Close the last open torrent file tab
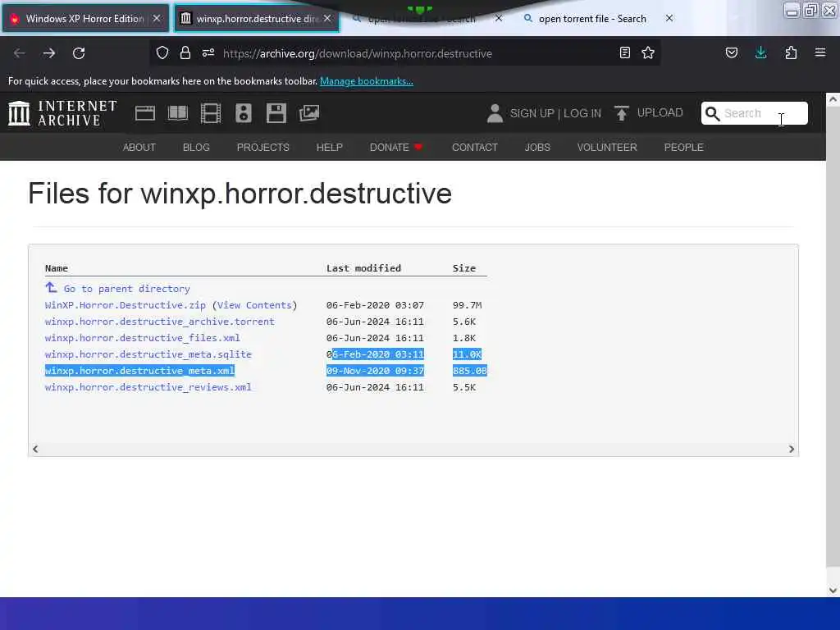The width and height of the screenshot is (840, 630). click(x=669, y=18)
